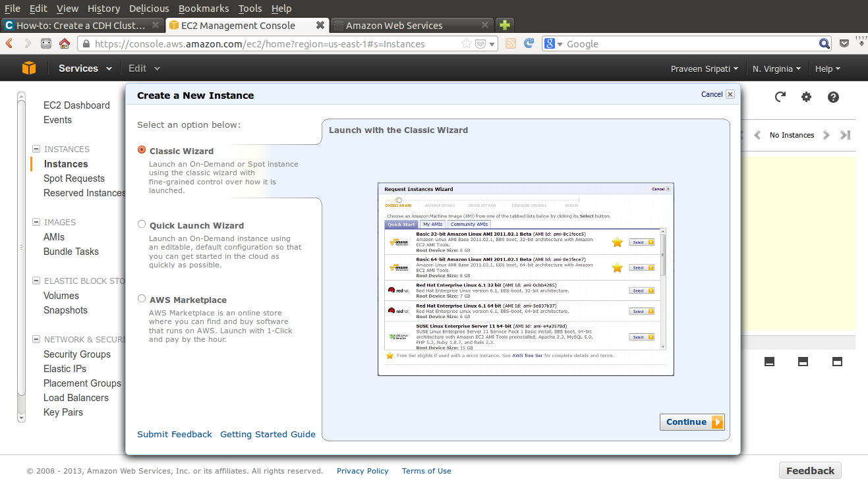The width and height of the screenshot is (868, 490).
Task: Collapse the ELASTIC BLOCK STORE sidebar section
Action: (36, 281)
